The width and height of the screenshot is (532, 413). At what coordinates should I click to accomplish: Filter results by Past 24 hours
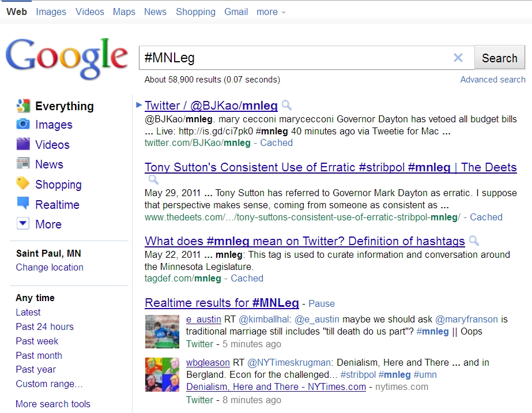tap(44, 326)
